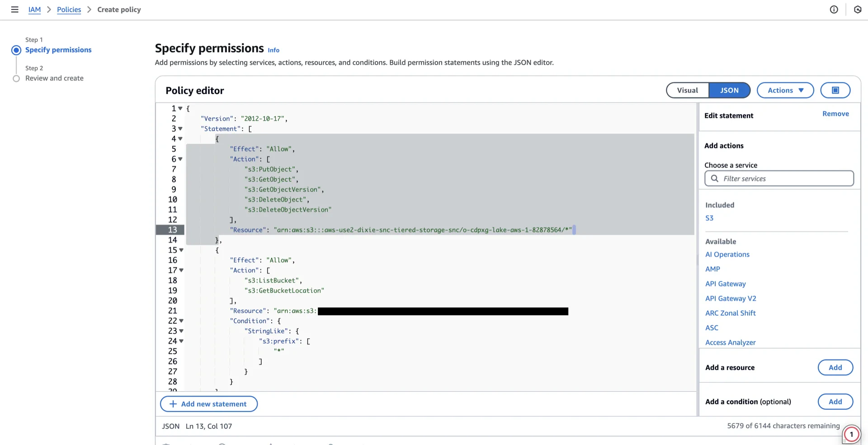Click the "Version": "2012-10-17" line

244,119
